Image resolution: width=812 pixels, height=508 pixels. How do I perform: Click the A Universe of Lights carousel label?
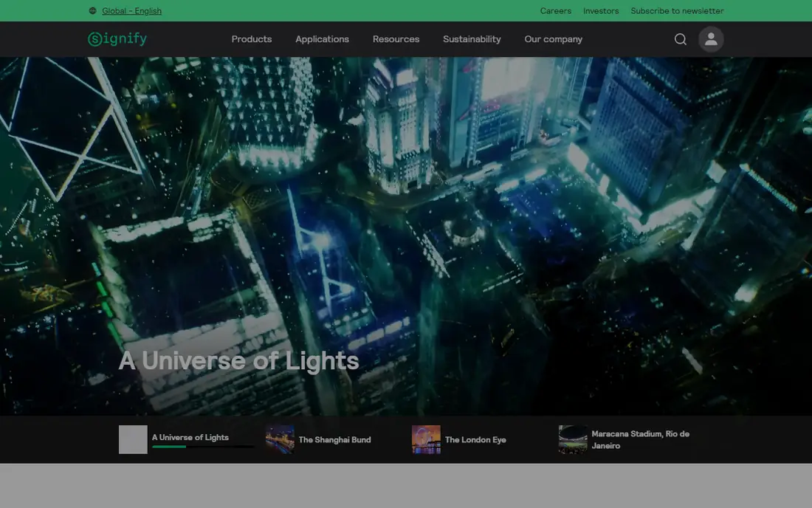click(190, 437)
